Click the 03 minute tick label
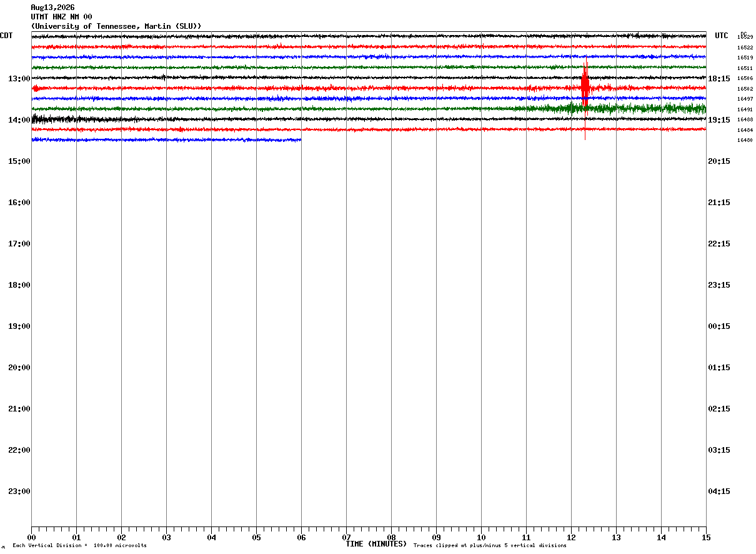Image resolution: width=756 pixels, height=554 pixels. 166,537
